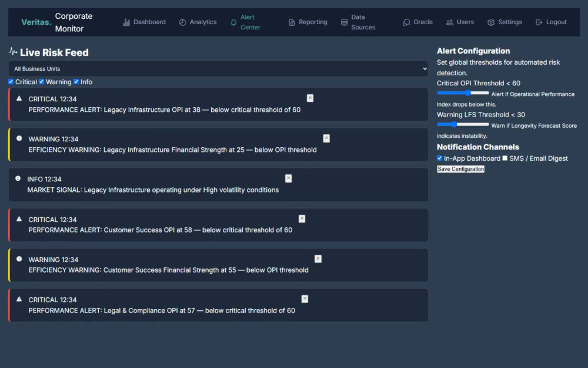Click text 'Legacy Infrastructure OPI at 38' message
This screenshot has width=588, height=368.
[x=164, y=110]
